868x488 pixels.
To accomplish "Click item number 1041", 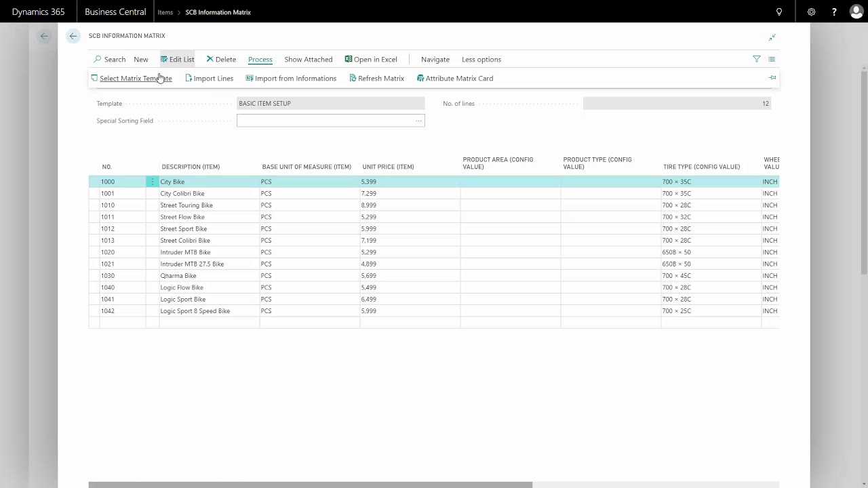I will coord(108,299).
